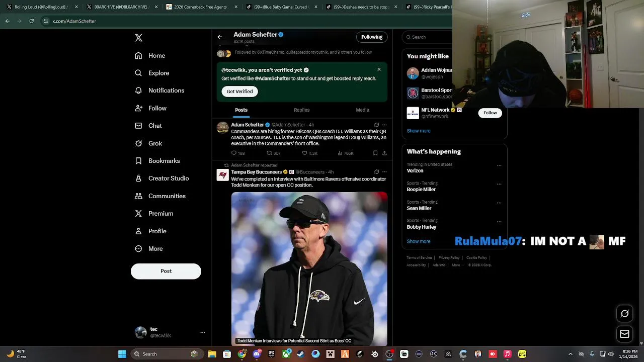Open floating messages button
Viewport: 644px width, 362px height.
(x=624, y=334)
